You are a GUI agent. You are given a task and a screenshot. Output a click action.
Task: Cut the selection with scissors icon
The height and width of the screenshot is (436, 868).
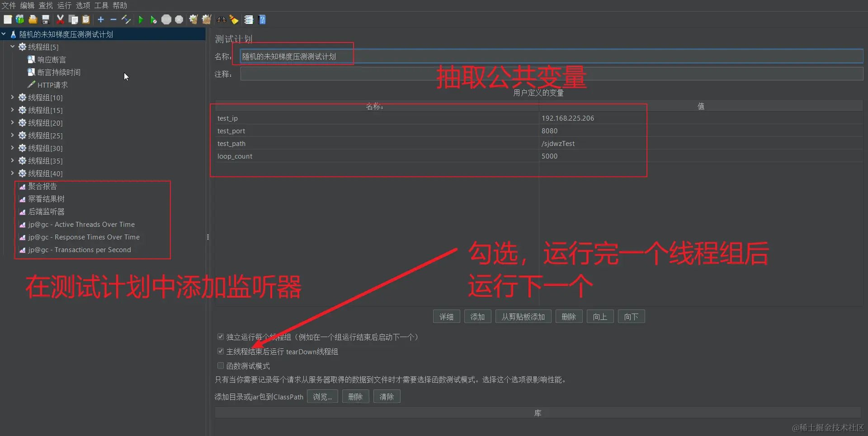[x=60, y=19]
